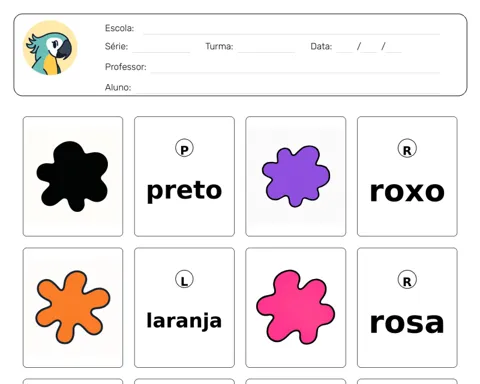Click the word roxo
Screen dimensions: 480x384
(x=407, y=192)
